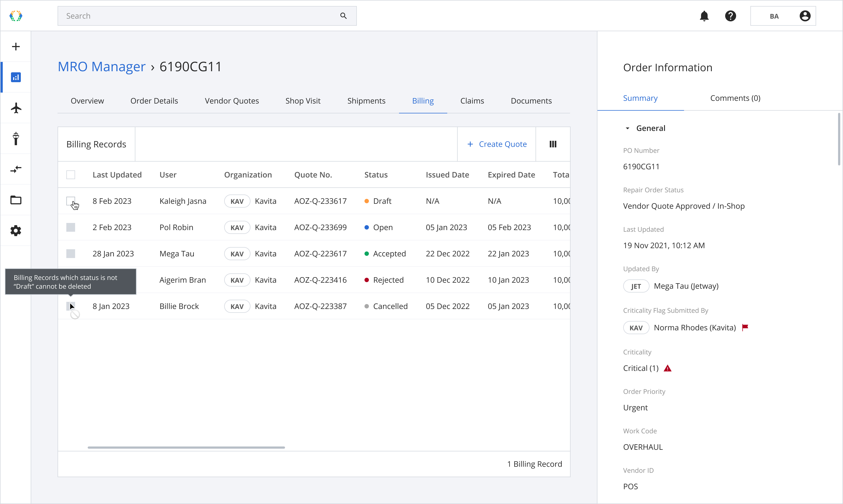The image size is (843, 504).
Task: Focus the Search input field
Action: pyautogui.click(x=207, y=16)
